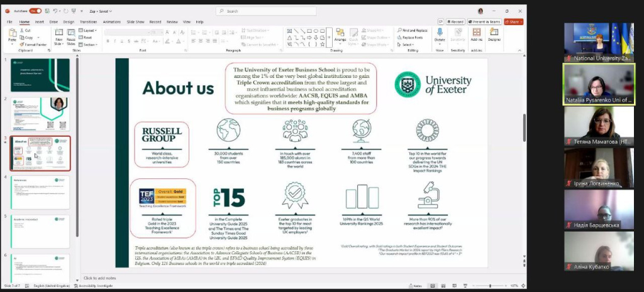
Task: Switch to the Insert tab
Action: click(40, 22)
